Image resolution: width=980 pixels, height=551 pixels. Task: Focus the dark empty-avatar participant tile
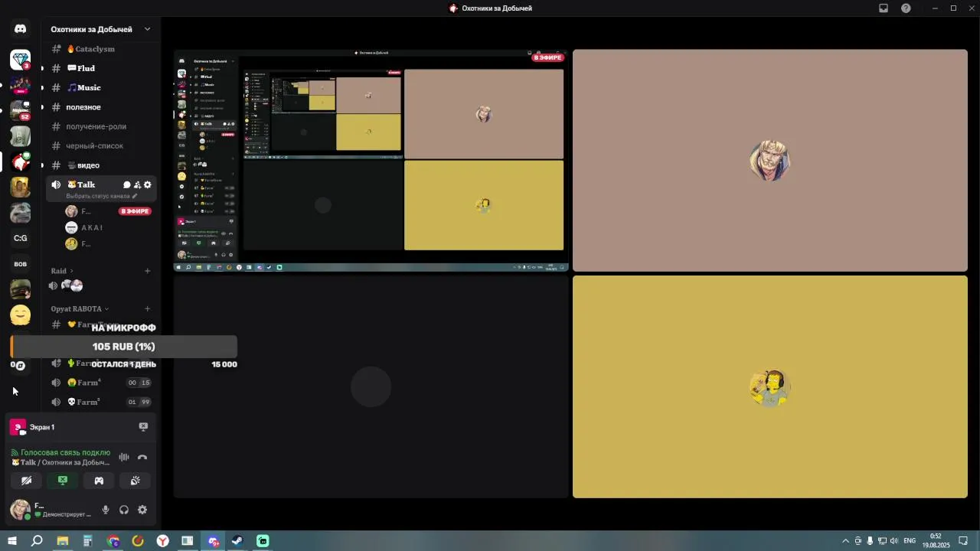pos(371,386)
